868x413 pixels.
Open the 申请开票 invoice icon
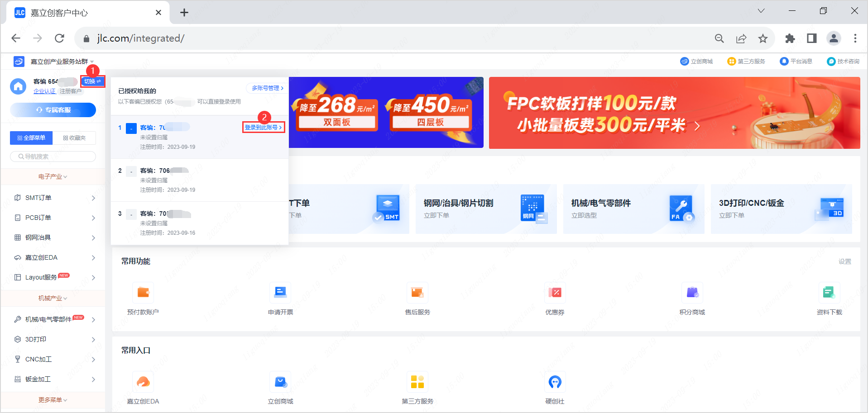coord(280,293)
